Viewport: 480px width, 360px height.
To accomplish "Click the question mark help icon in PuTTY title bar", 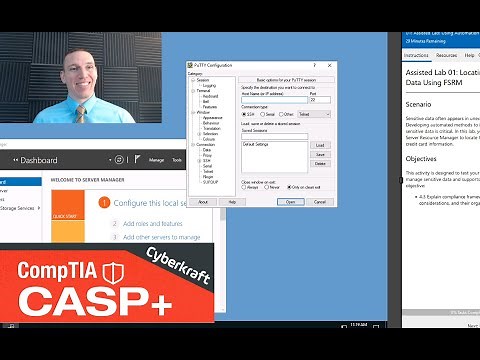I will (314, 65).
